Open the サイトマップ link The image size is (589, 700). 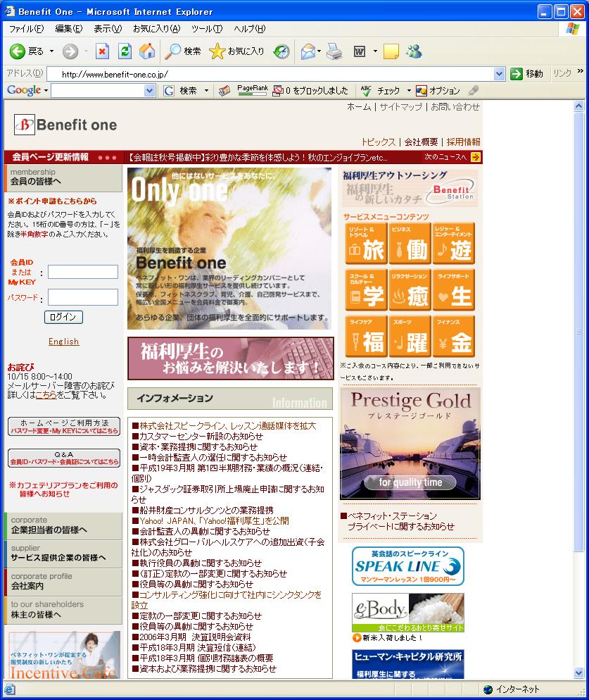pyautogui.click(x=400, y=107)
